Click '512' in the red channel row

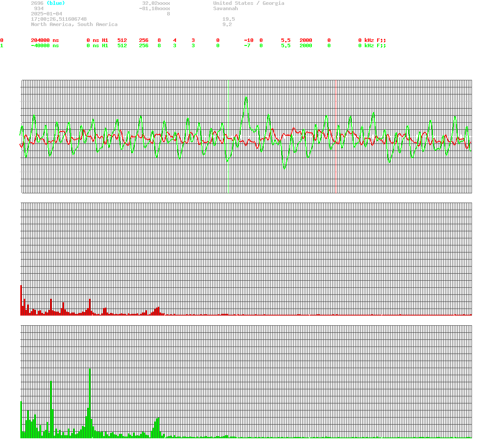click(x=122, y=41)
